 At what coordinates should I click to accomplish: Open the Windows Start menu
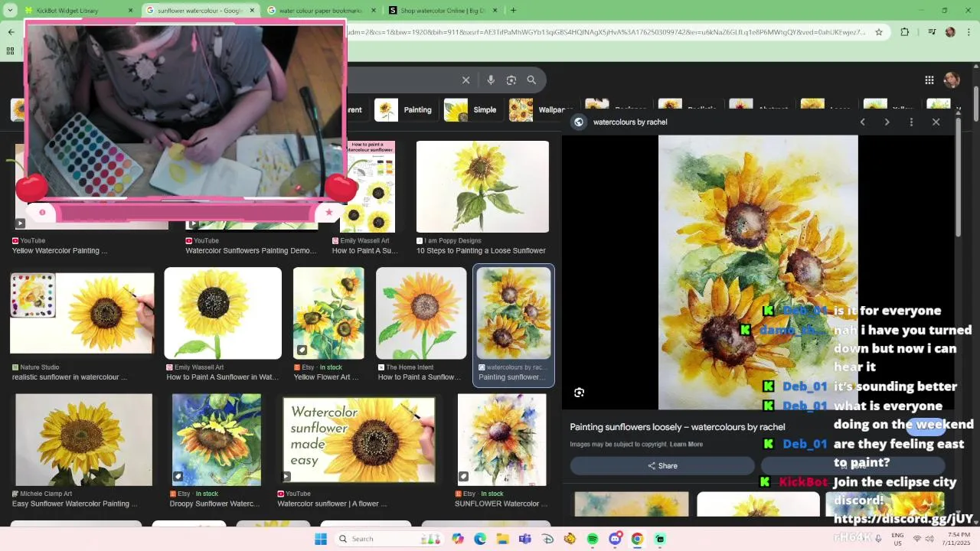point(321,539)
